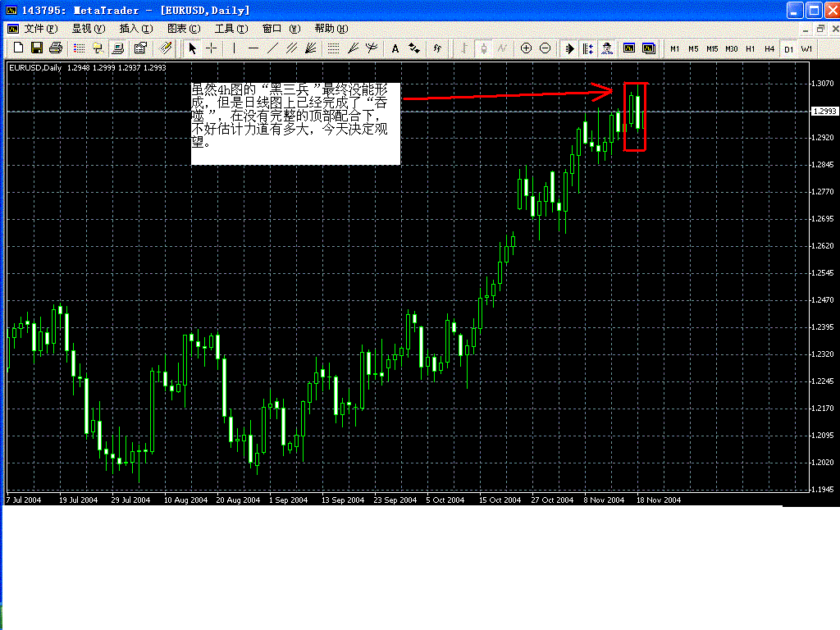
Task: Open the Navigator folder tree icon
Action: (x=98, y=48)
